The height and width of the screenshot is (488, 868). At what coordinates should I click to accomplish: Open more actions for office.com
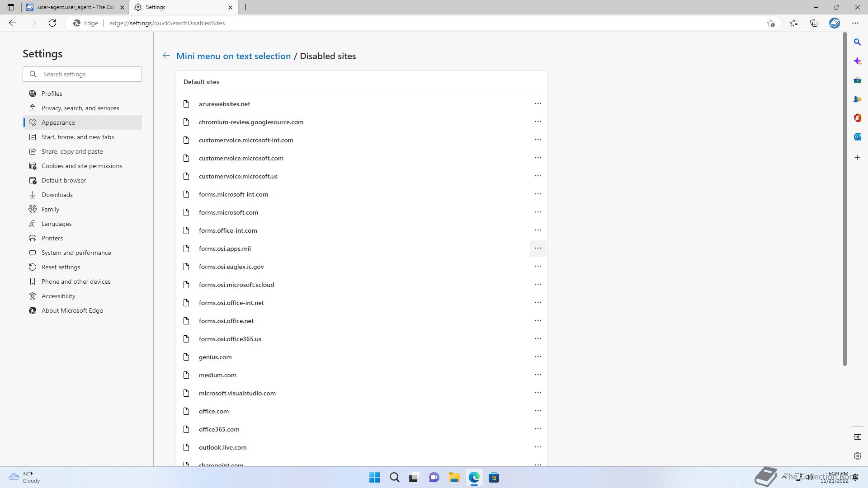pos(538,411)
